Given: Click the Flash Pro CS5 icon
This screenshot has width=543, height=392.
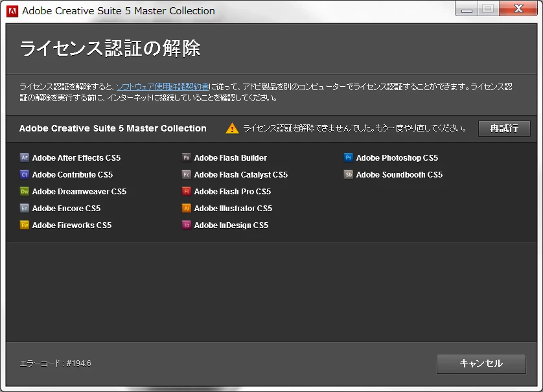Looking at the screenshot, I should [187, 191].
